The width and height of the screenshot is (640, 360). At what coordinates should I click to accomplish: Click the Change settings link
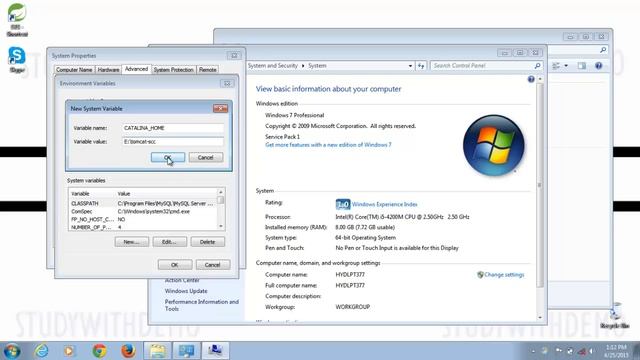coord(504,275)
